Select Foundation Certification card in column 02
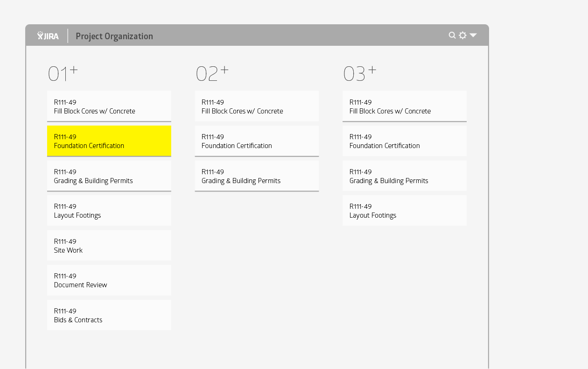 (x=257, y=141)
